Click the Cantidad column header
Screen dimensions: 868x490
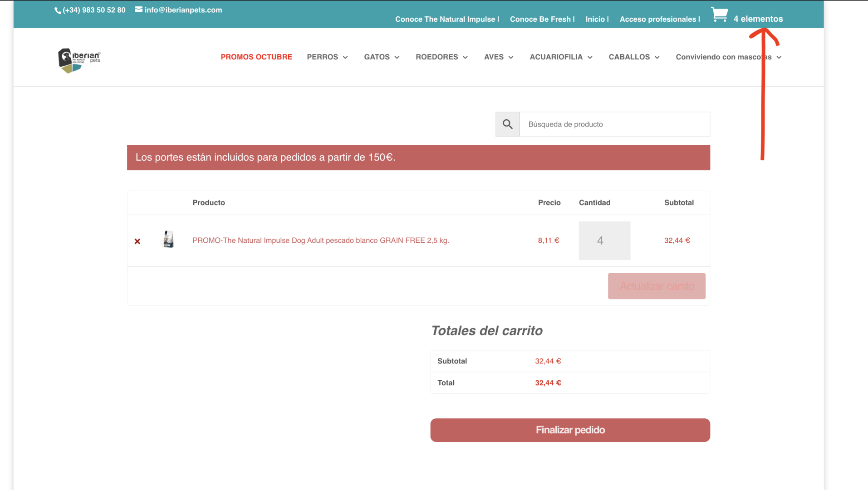coord(594,203)
